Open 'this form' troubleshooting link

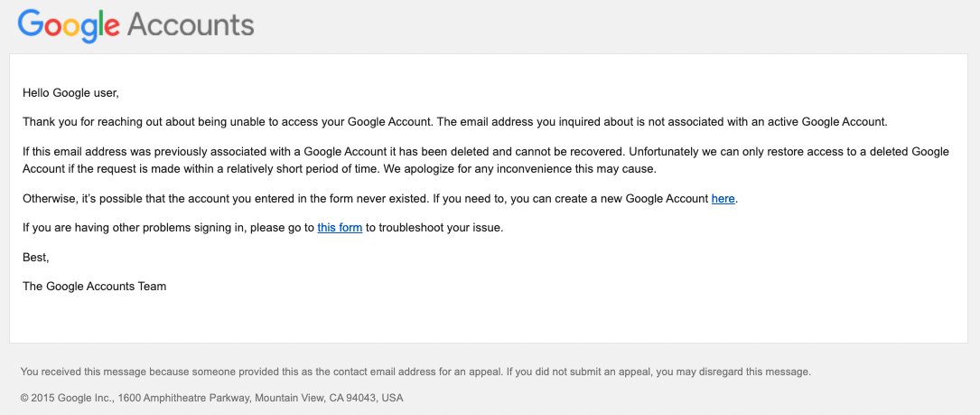tap(340, 228)
